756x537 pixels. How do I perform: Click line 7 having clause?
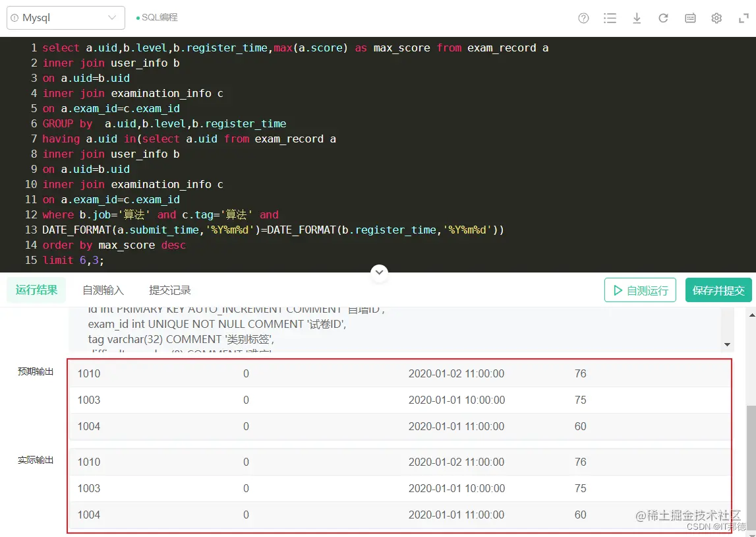click(x=189, y=139)
